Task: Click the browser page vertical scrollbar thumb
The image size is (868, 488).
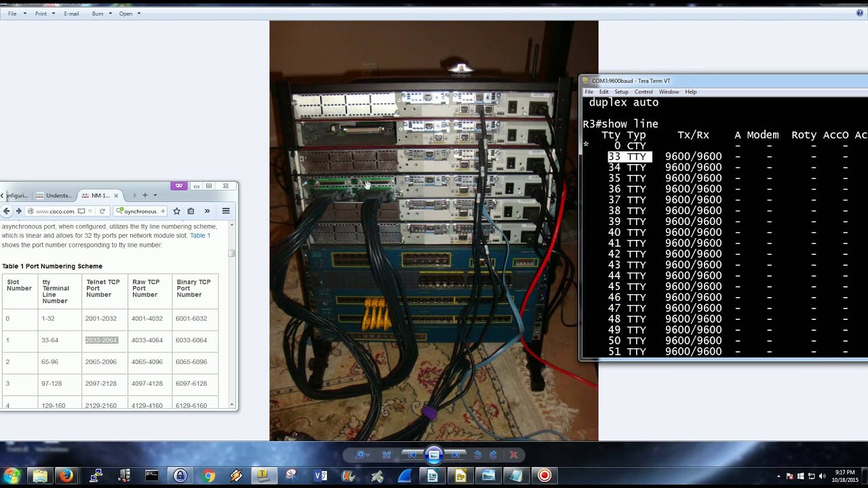Action: pyautogui.click(x=231, y=253)
